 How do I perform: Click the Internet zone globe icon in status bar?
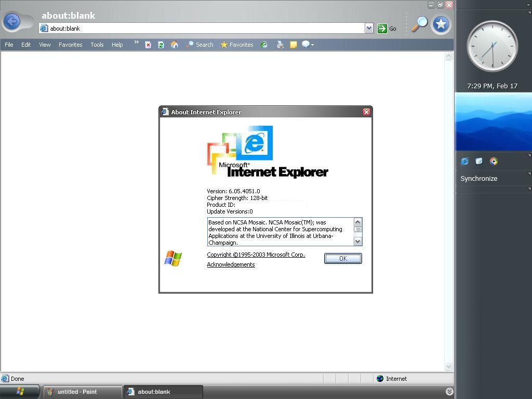point(380,379)
